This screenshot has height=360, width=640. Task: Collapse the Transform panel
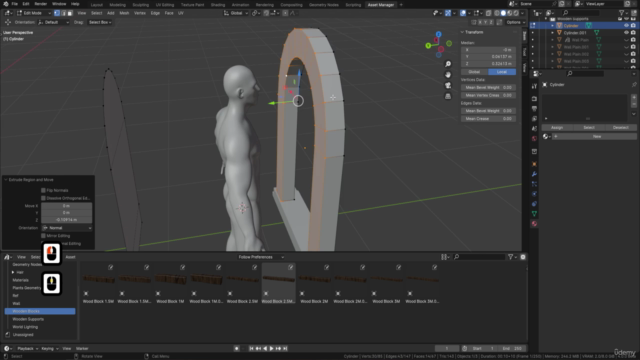(x=462, y=32)
